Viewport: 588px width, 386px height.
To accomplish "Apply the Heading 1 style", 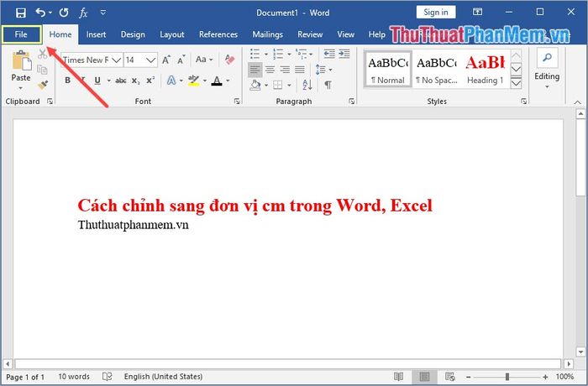I will point(486,69).
